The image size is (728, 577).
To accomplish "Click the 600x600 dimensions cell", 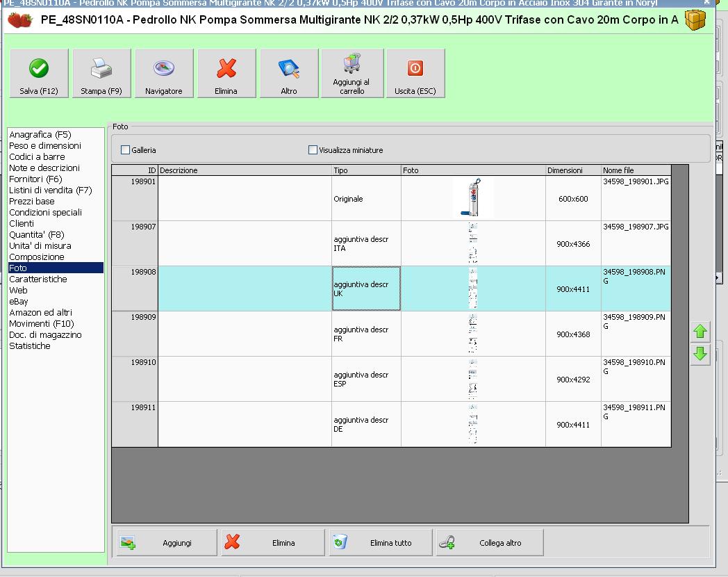I will (573, 198).
